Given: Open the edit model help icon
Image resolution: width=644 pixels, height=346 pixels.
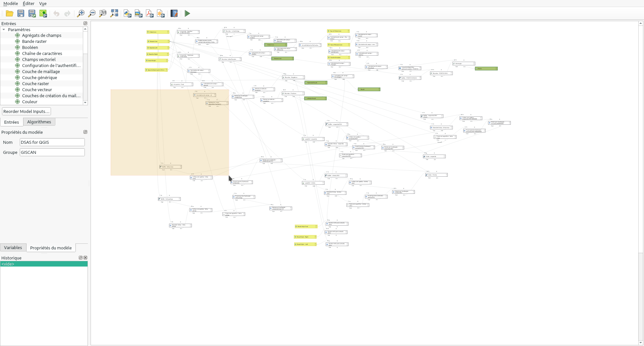Looking at the screenshot, I should tap(174, 13).
